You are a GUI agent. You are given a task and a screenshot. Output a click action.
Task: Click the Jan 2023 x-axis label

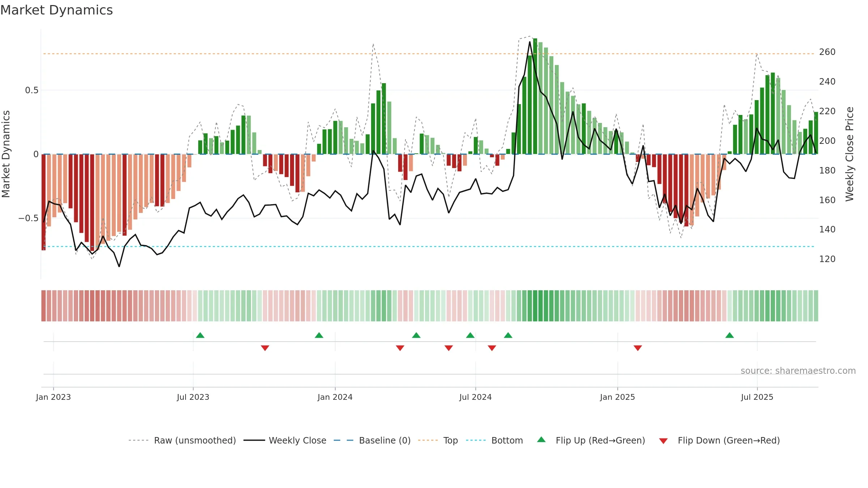(54, 397)
